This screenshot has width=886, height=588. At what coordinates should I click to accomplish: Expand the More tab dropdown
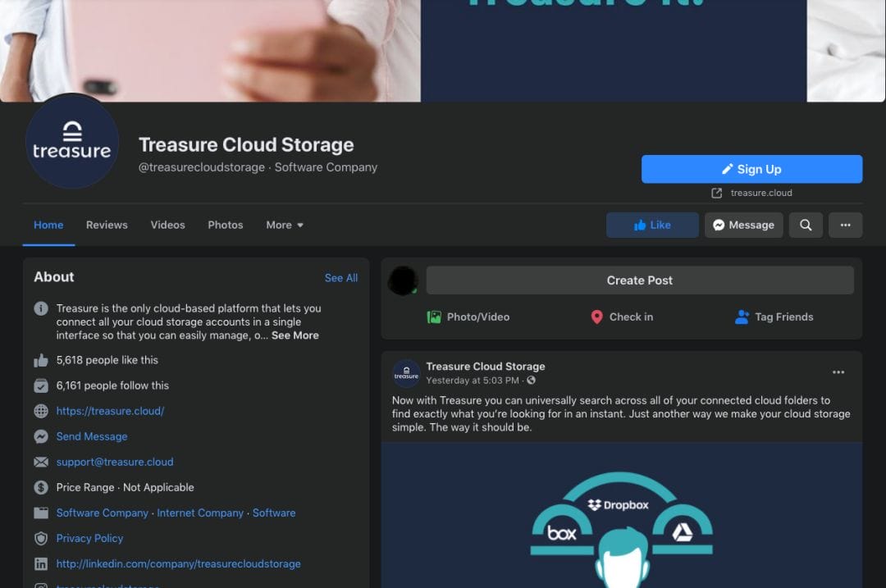[x=285, y=225]
